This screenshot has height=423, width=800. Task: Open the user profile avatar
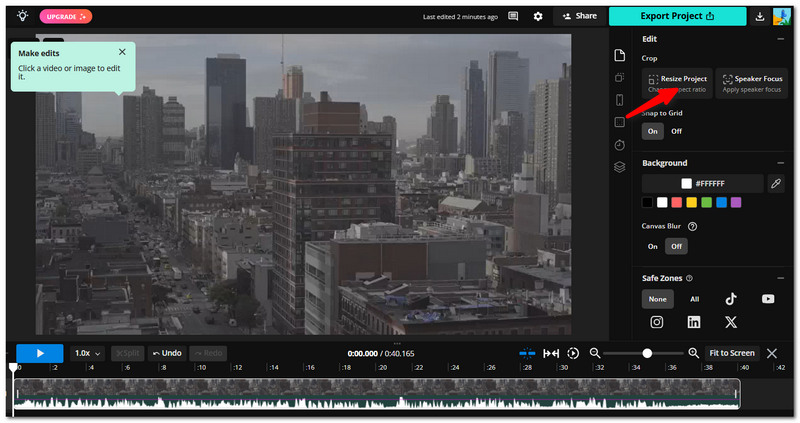point(782,16)
